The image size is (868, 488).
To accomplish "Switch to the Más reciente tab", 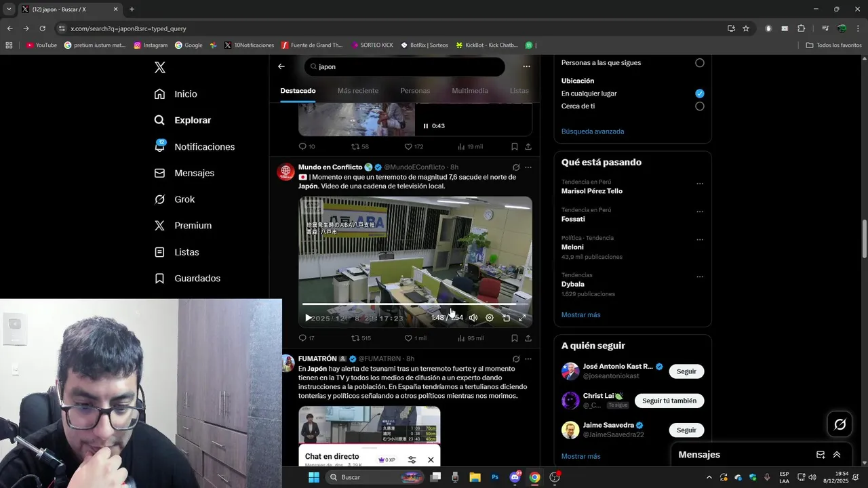I will click(x=358, y=91).
